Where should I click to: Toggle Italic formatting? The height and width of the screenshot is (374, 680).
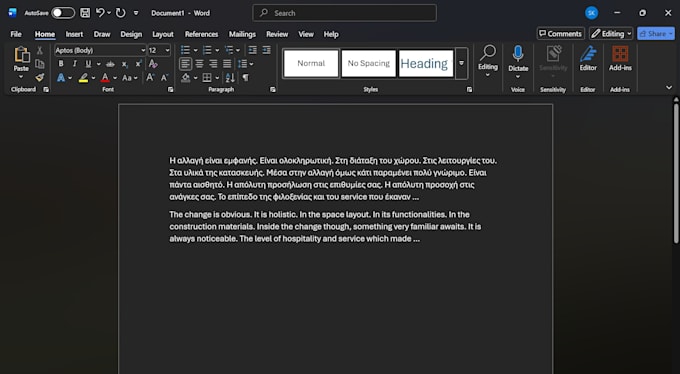point(75,64)
